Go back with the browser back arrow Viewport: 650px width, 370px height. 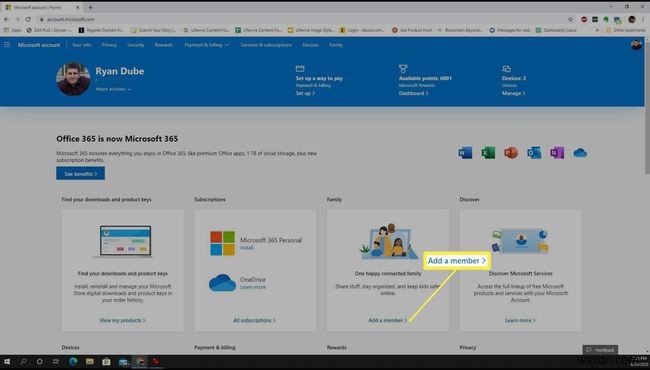click(6, 19)
